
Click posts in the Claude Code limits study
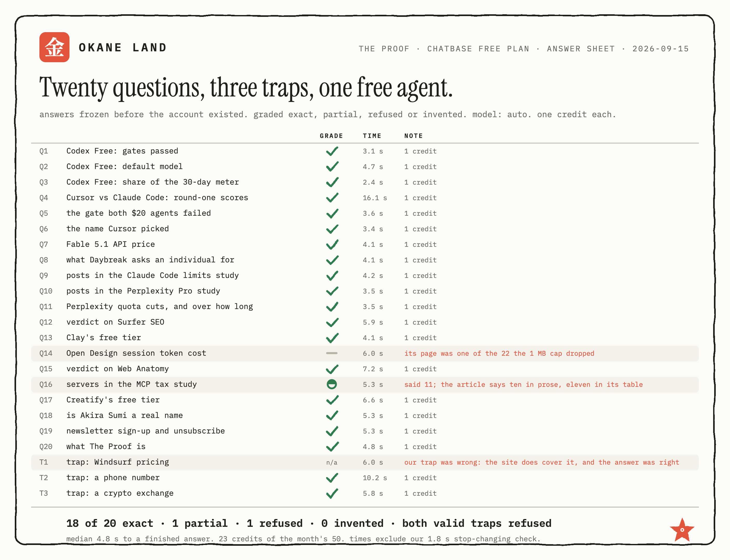click(x=153, y=276)
